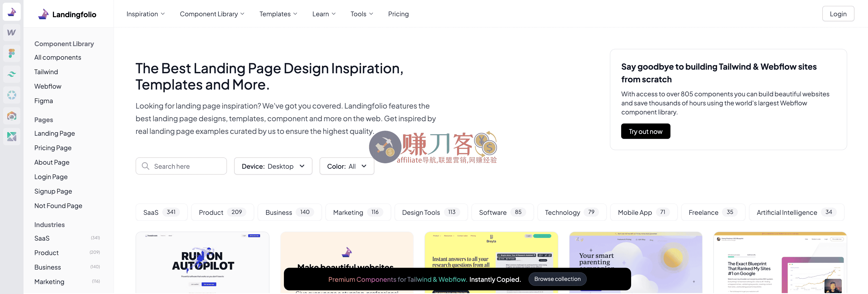Click the Try out now button
Screen dimensions: 868x294
pyautogui.click(x=645, y=131)
